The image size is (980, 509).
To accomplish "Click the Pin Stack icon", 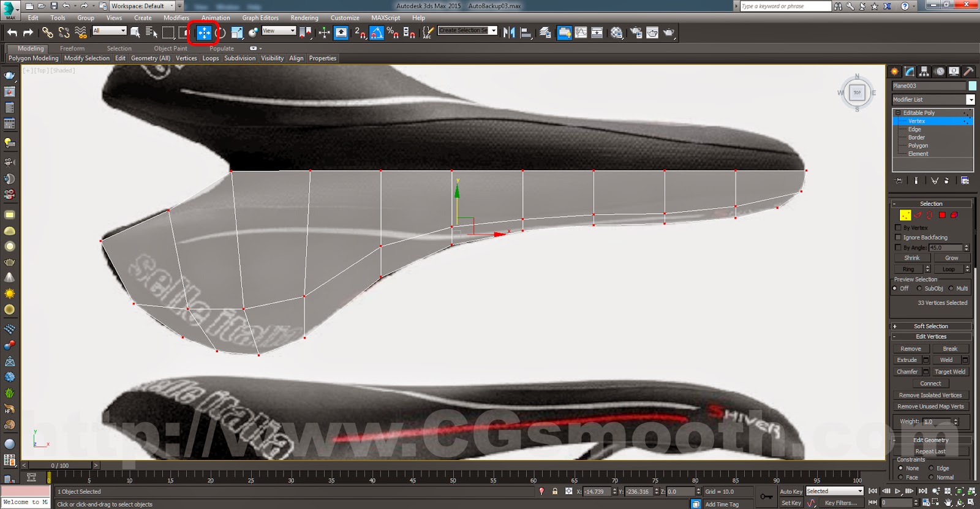I will tap(899, 181).
